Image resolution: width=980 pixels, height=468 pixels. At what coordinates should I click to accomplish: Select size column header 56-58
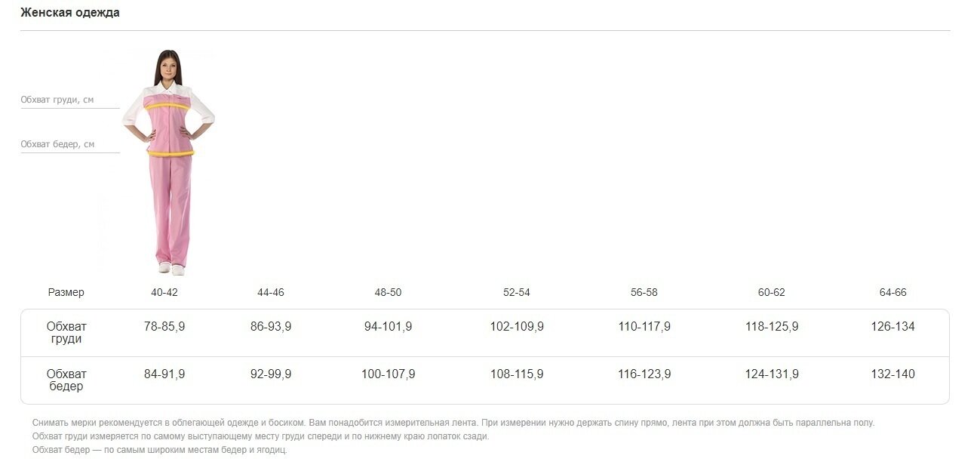pyautogui.click(x=644, y=292)
